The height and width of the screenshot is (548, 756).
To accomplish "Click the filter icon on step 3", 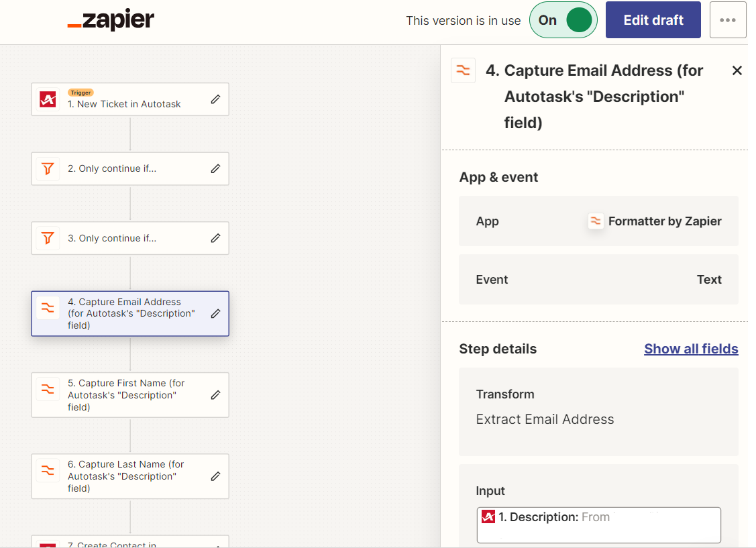I will [x=48, y=238].
